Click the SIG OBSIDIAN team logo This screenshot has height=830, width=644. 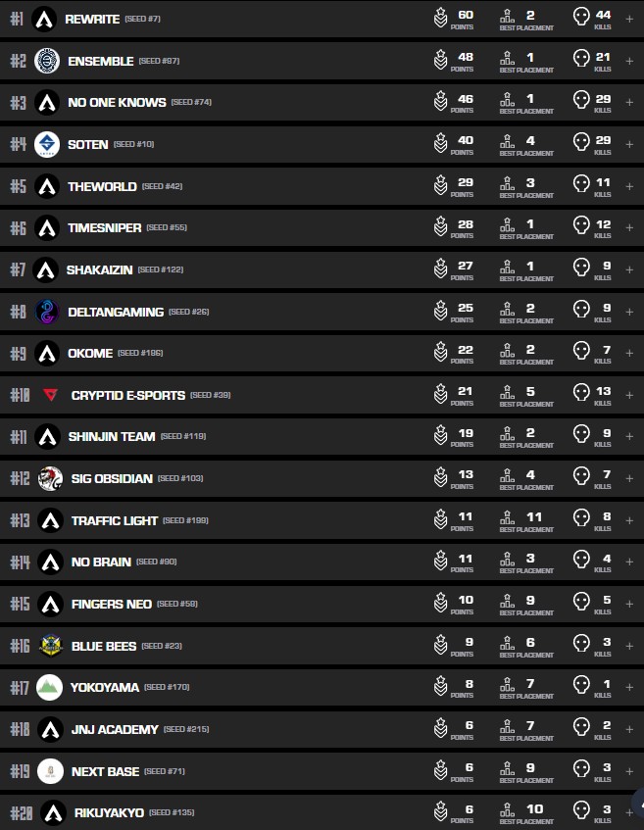tap(50, 478)
